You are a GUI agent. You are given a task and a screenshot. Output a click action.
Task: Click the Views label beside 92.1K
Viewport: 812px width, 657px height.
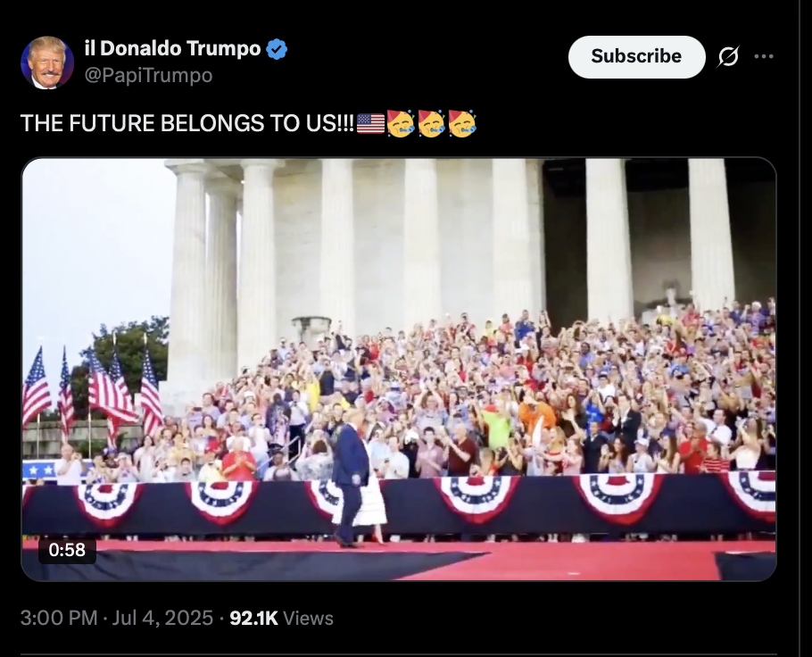[x=309, y=618]
